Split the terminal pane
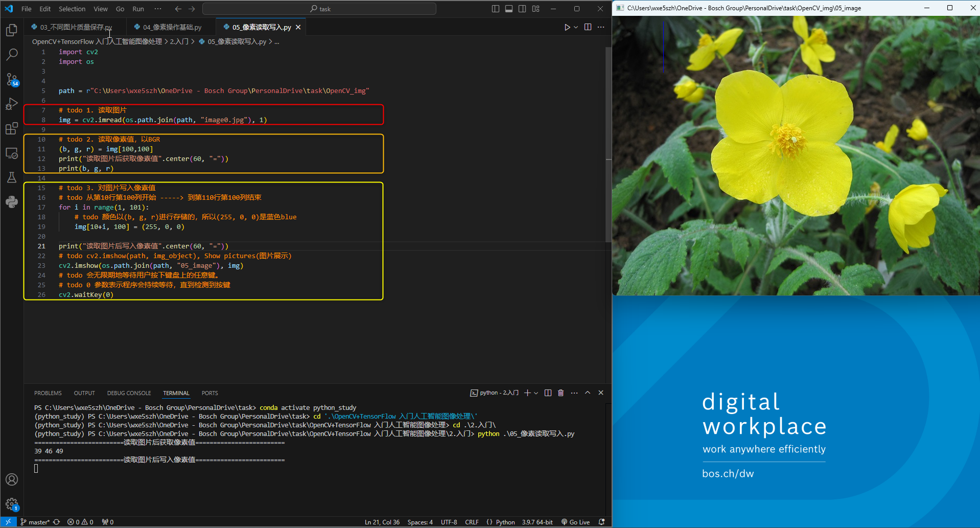Screen dimensions: 980x528 point(548,393)
